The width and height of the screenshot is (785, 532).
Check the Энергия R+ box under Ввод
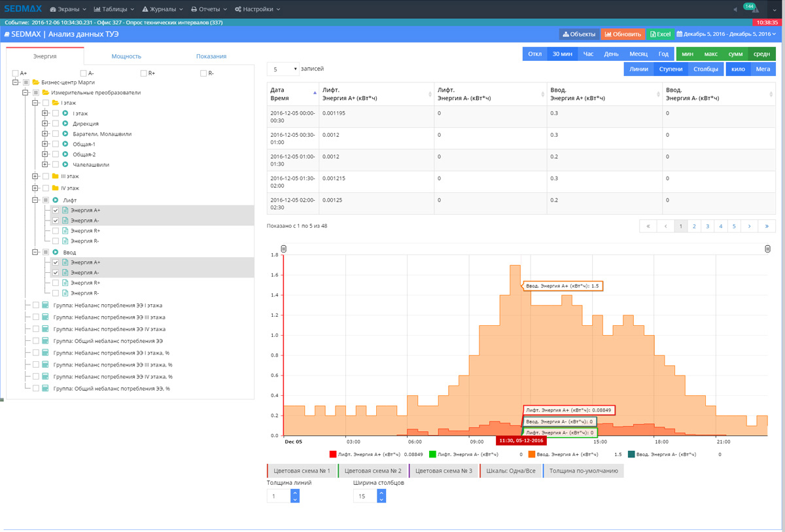[x=56, y=283]
